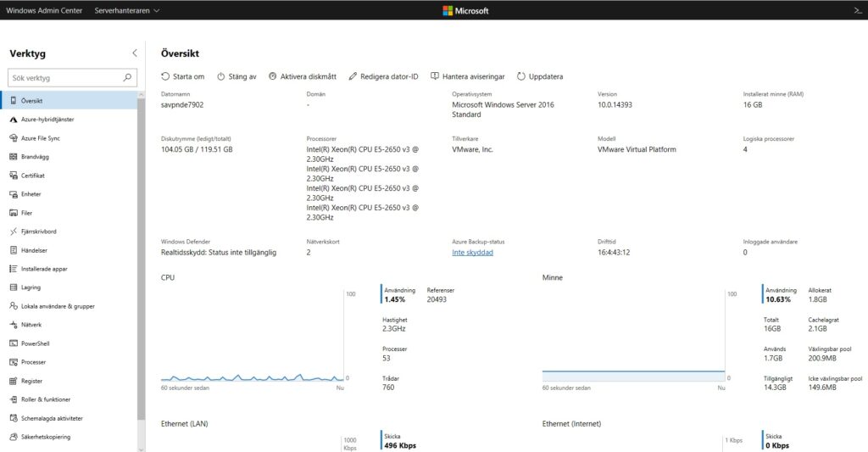Select the Händelser events icon

[14, 250]
